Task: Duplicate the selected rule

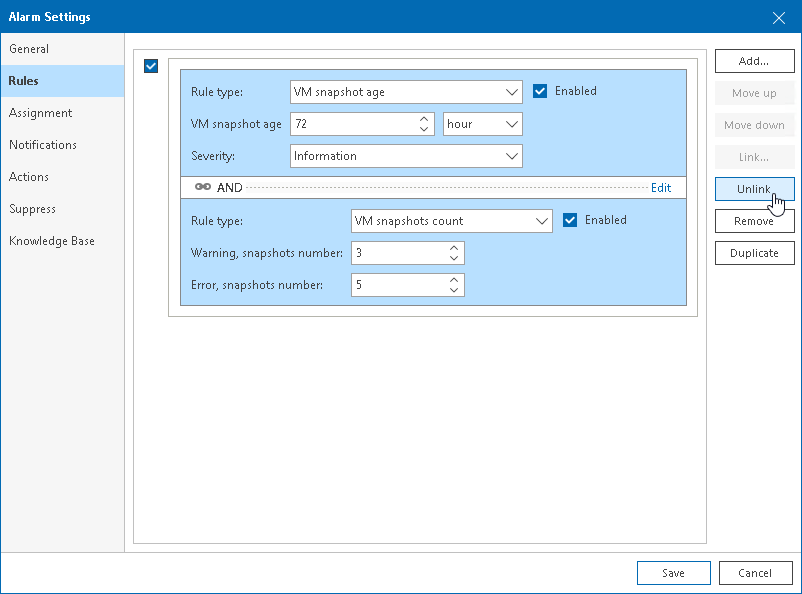Action: point(754,253)
